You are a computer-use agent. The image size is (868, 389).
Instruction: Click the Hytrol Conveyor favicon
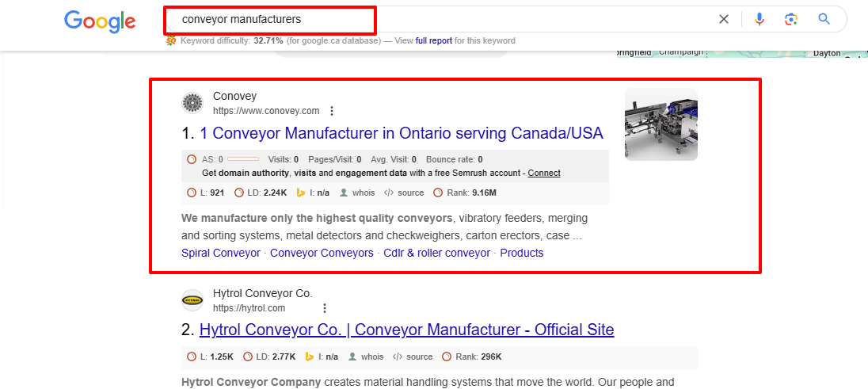[192, 299]
